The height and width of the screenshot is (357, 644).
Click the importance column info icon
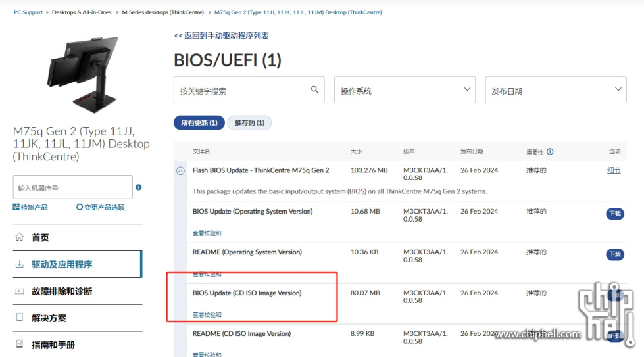(551, 151)
